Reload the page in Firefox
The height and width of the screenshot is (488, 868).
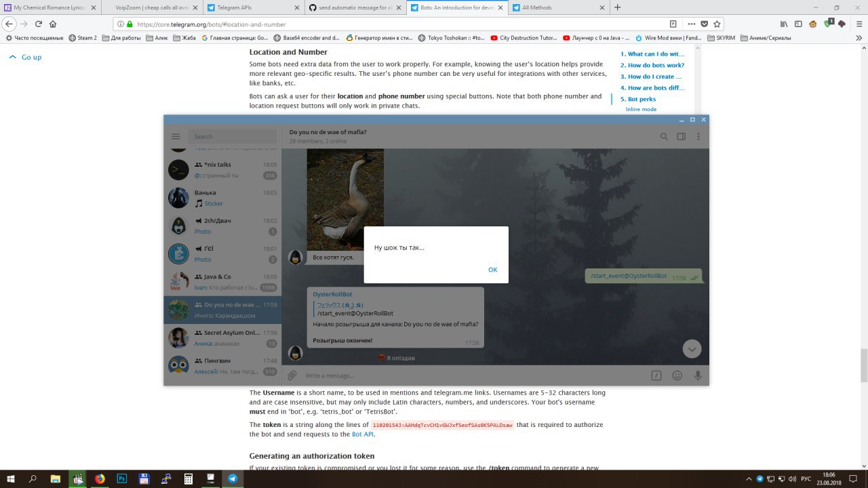click(x=39, y=24)
